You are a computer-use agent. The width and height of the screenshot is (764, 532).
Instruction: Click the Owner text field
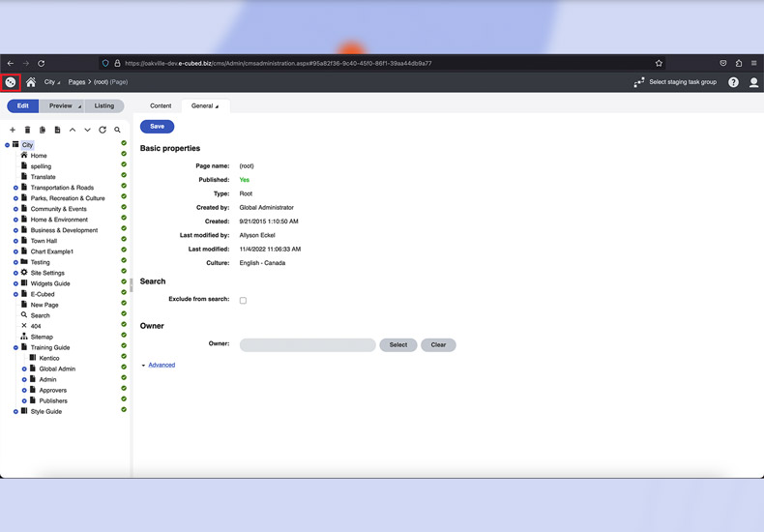coord(307,344)
